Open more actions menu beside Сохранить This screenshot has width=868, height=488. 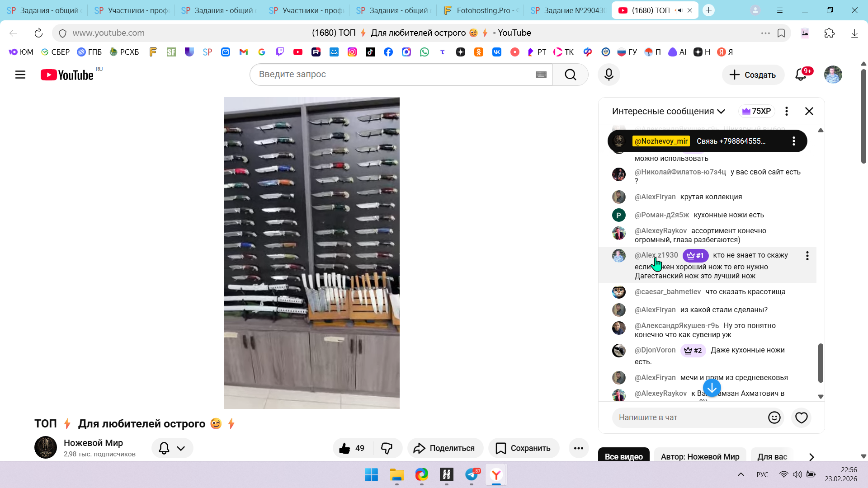578,448
